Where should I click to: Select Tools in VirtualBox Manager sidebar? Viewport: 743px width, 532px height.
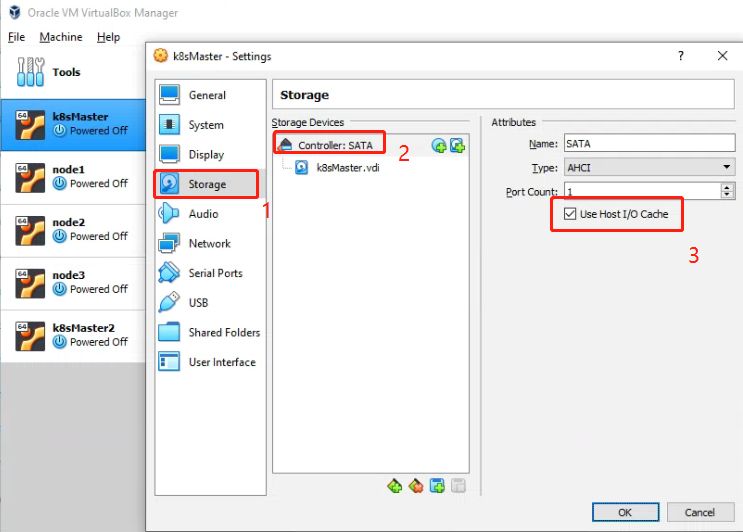(x=73, y=72)
